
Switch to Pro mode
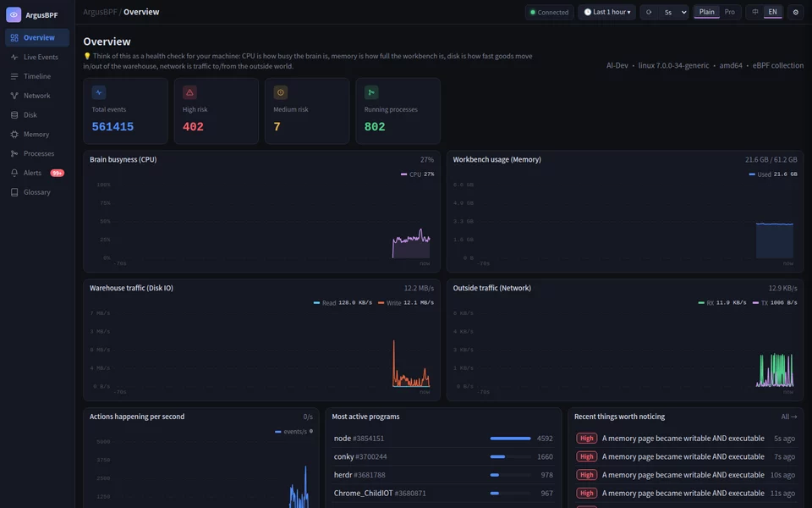click(x=730, y=12)
